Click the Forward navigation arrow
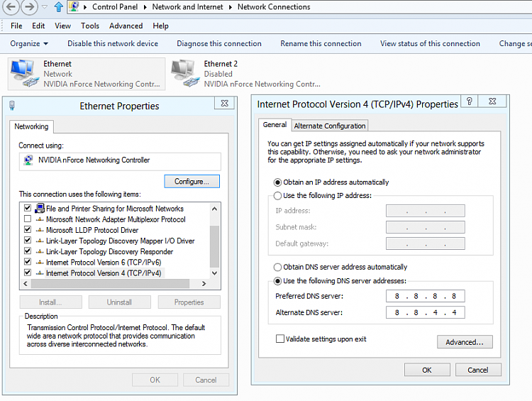 click(30, 7)
